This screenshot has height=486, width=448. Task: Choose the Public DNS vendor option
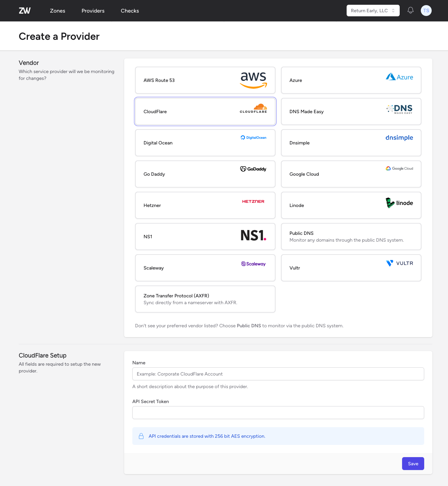tap(351, 236)
